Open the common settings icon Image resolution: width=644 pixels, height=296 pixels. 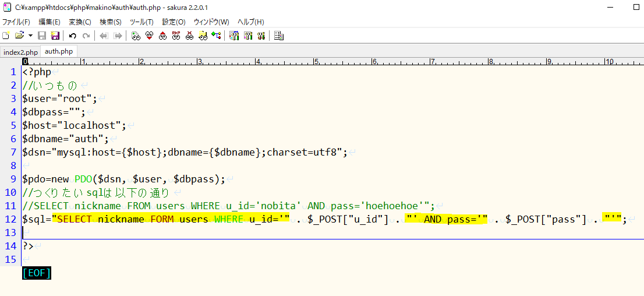coord(261,36)
